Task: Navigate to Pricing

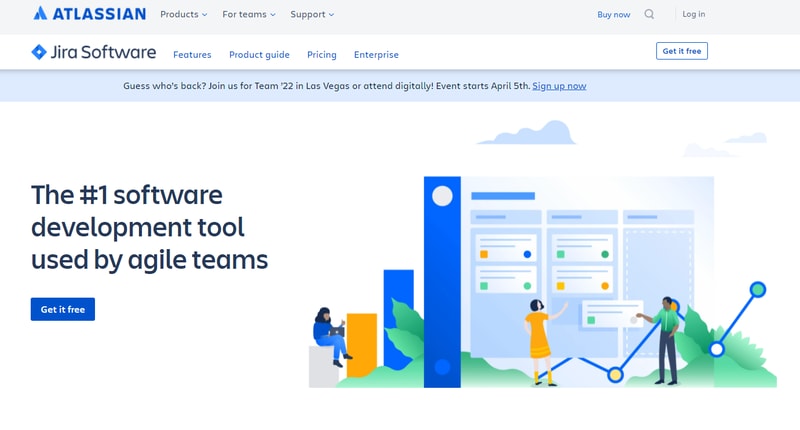Action: click(x=321, y=55)
